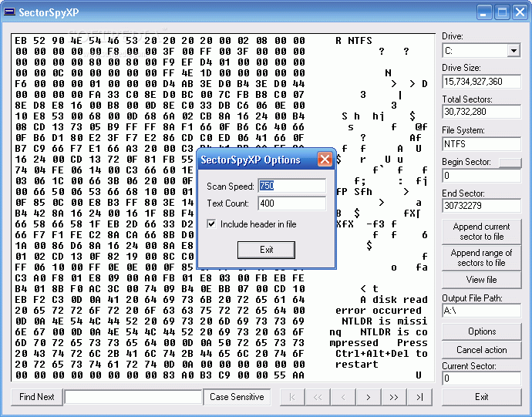This screenshot has height=417, width=532.
Task: Focus the Text Count input field
Action: point(291,203)
